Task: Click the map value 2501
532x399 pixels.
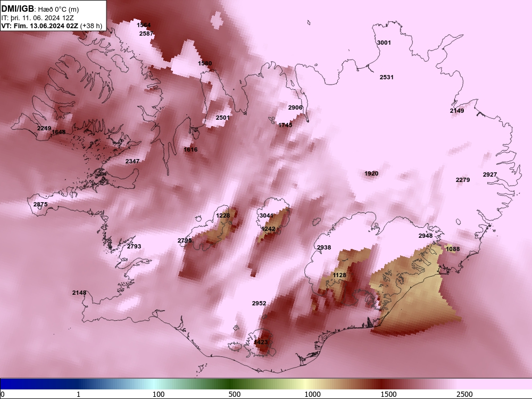Action: click(x=222, y=118)
